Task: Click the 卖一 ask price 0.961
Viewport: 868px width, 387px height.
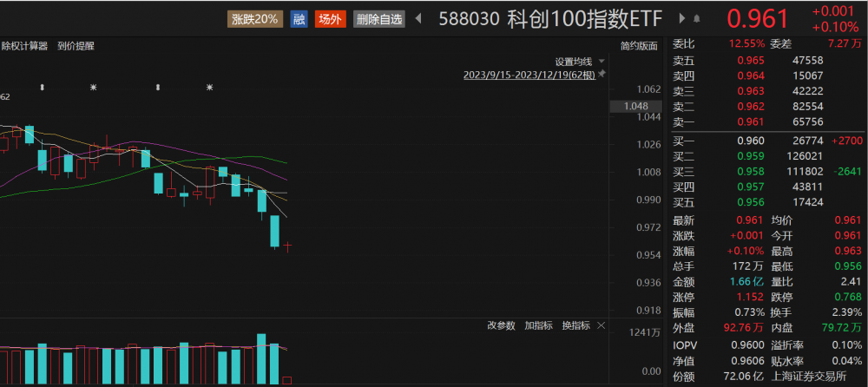Action: (x=750, y=123)
